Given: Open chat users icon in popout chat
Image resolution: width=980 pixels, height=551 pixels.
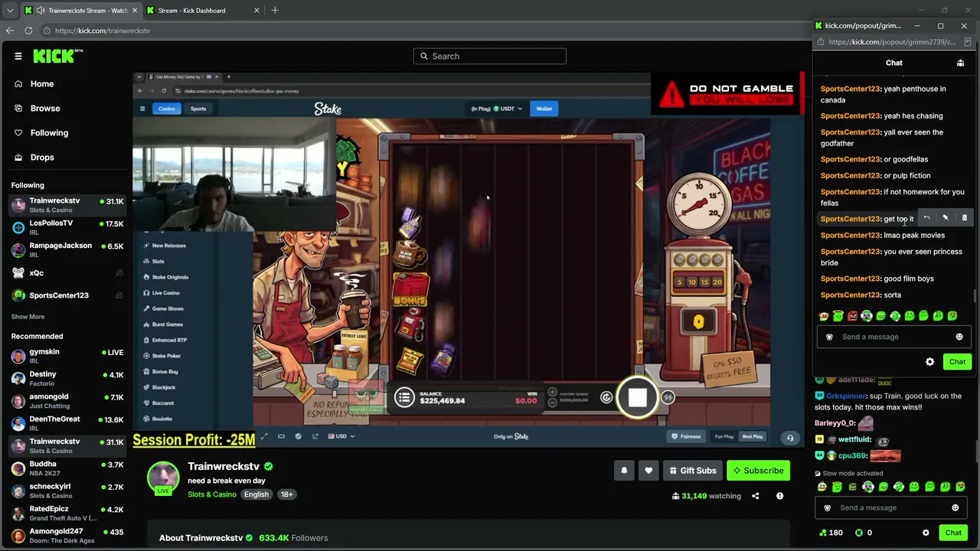Looking at the screenshot, I should pyautogui.click(x=960, y=63).
